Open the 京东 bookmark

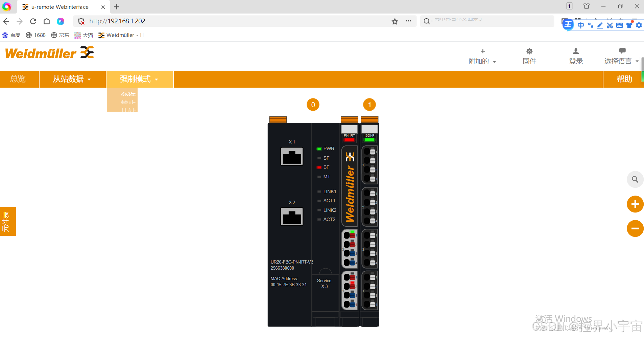pyautogui.click(x=60, y=35)
